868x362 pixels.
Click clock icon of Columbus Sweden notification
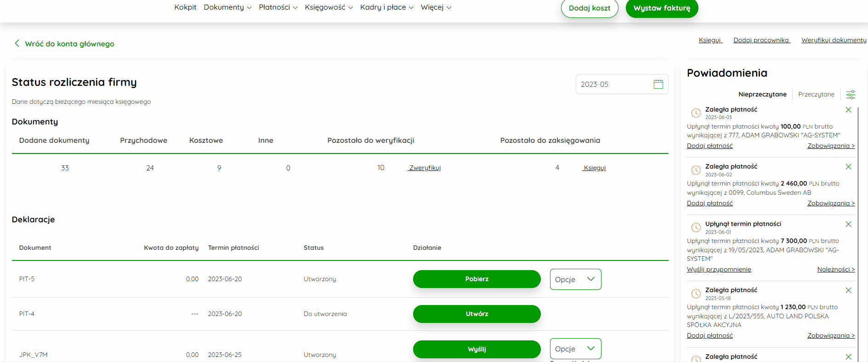coord(696,170)
